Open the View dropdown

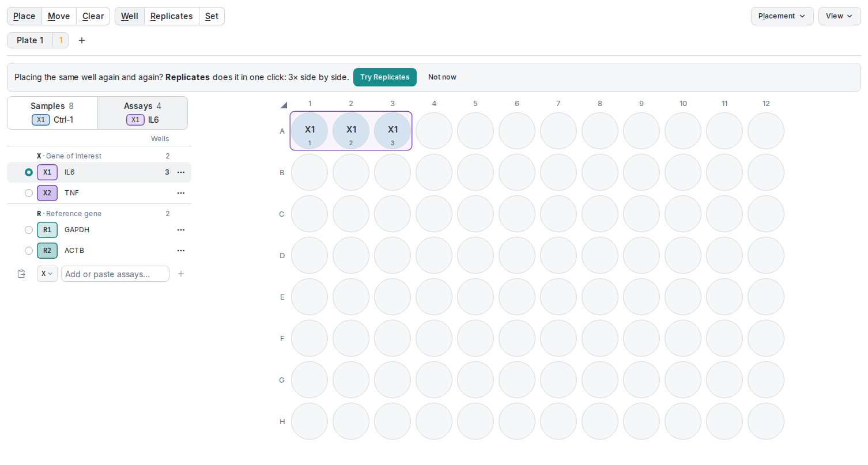pos(840,16)
